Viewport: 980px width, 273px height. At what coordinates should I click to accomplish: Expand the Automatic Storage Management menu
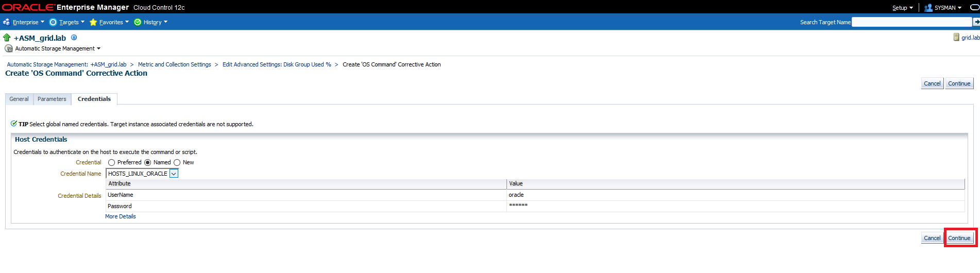(57, 48)
